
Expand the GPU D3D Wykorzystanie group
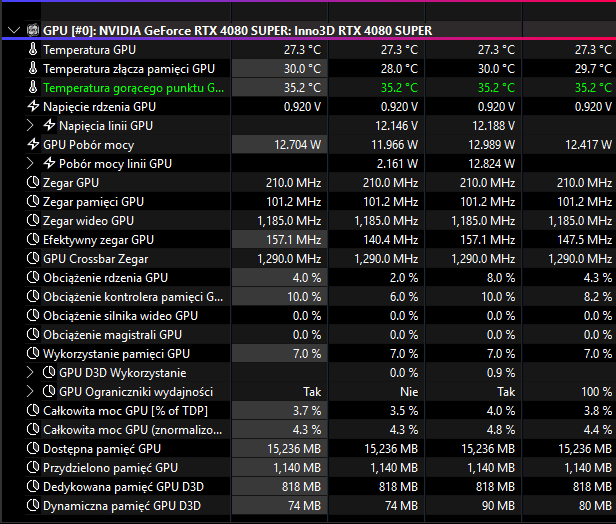pos(31,373)
